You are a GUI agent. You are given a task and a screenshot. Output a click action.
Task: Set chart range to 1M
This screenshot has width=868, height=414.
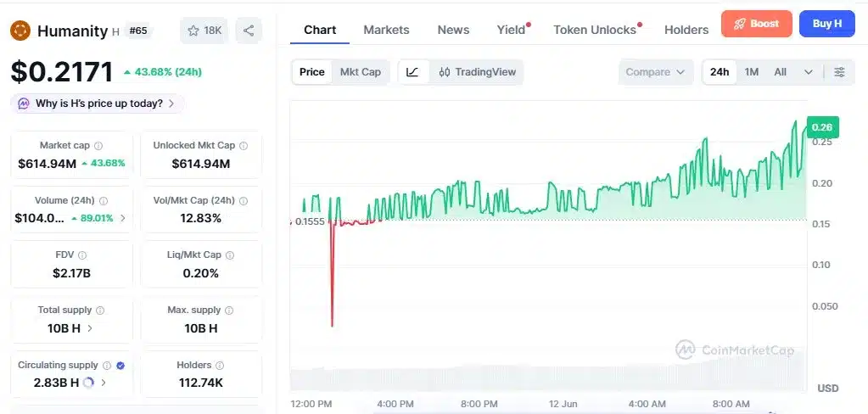tap(751, 72)
